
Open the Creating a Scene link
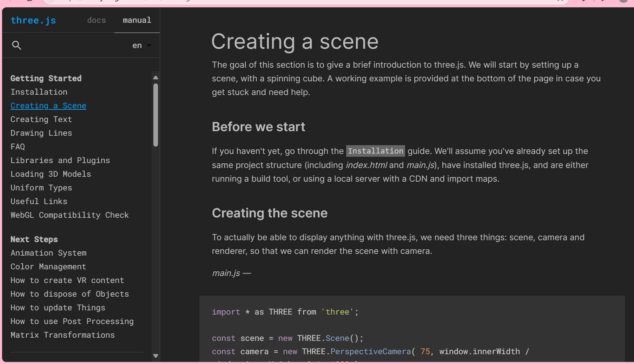coord(48,106)
